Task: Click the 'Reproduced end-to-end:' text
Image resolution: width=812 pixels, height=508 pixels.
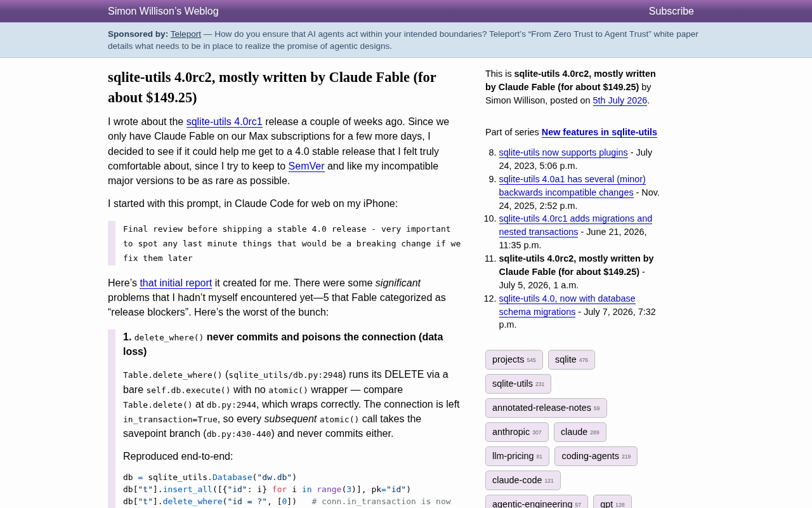Action: click(x=178, y=456)
